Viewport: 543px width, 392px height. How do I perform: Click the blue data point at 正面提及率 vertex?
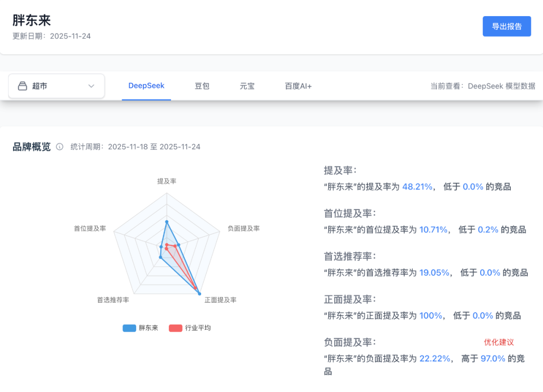click(x=199, y=293)
